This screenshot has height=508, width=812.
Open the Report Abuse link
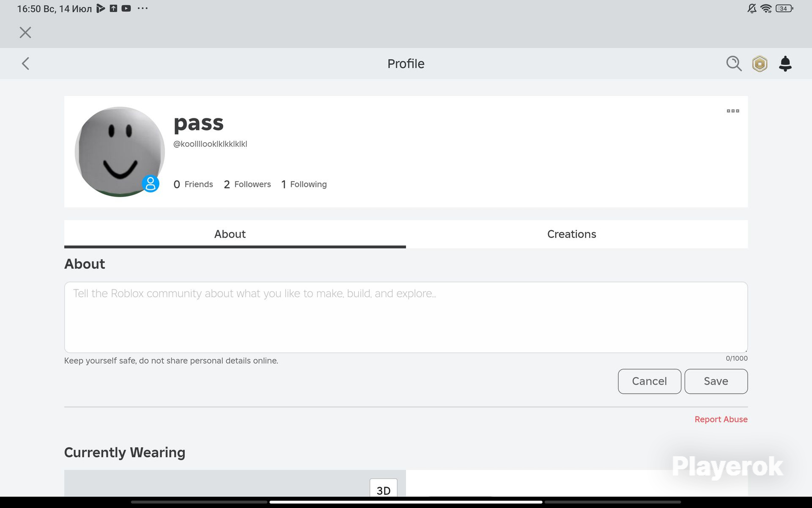coord(721,419)
